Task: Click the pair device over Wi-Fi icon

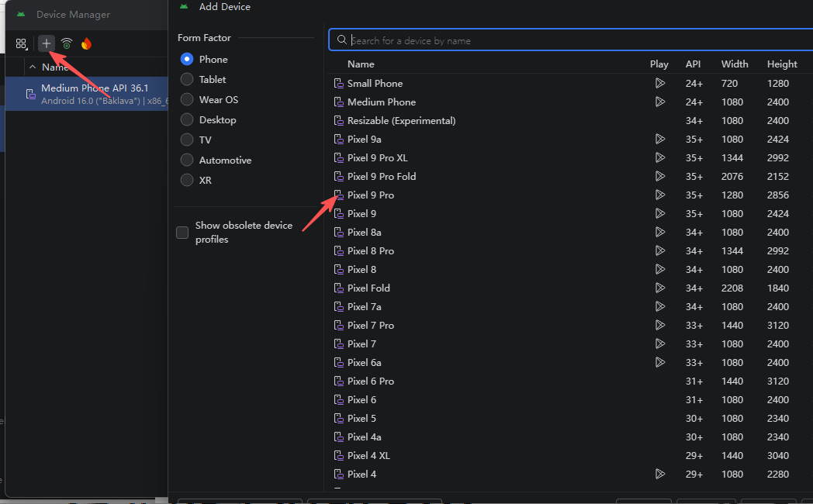Action: click(67, 43)
